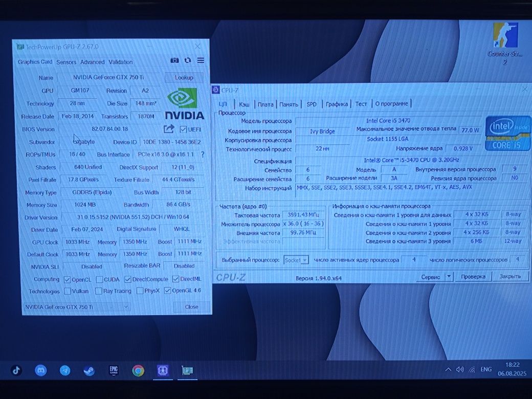Toggle the DirectML checkbox

[176, 279]
